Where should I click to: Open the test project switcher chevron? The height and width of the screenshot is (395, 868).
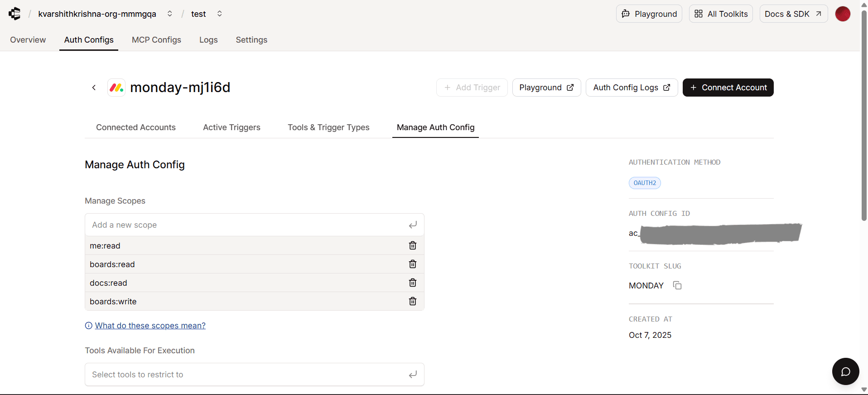(219, 14)
